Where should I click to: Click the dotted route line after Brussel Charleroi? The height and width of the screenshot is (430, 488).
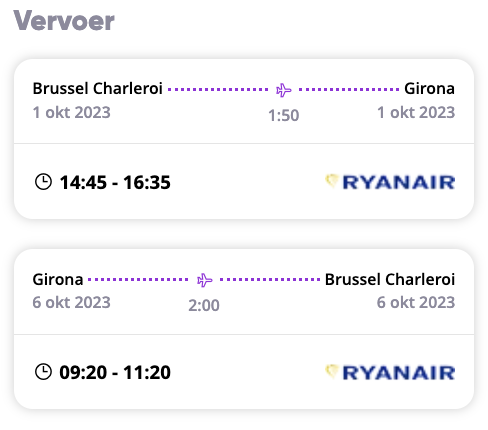pyautogui.click(x=218, y=89)
